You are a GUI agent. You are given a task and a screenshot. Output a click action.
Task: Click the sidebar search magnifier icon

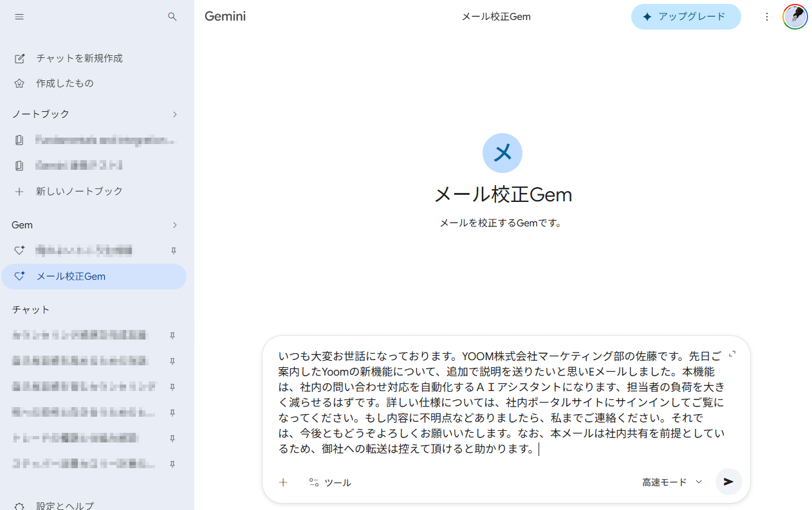(x=172, y=17)
